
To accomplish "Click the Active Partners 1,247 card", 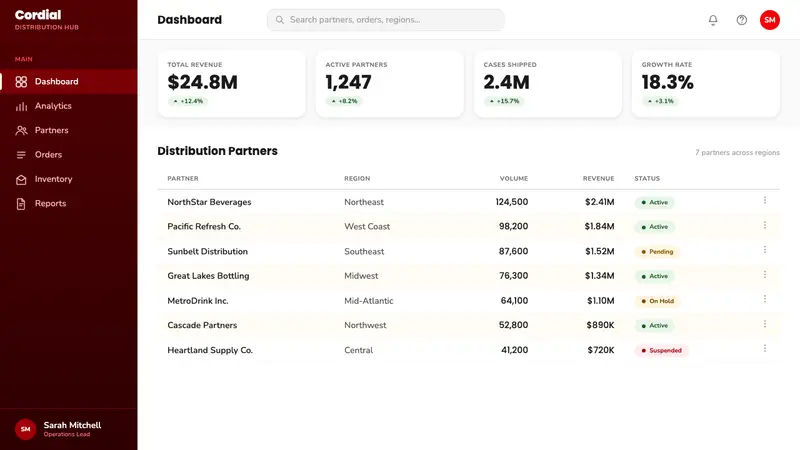I will coord(390,84).
